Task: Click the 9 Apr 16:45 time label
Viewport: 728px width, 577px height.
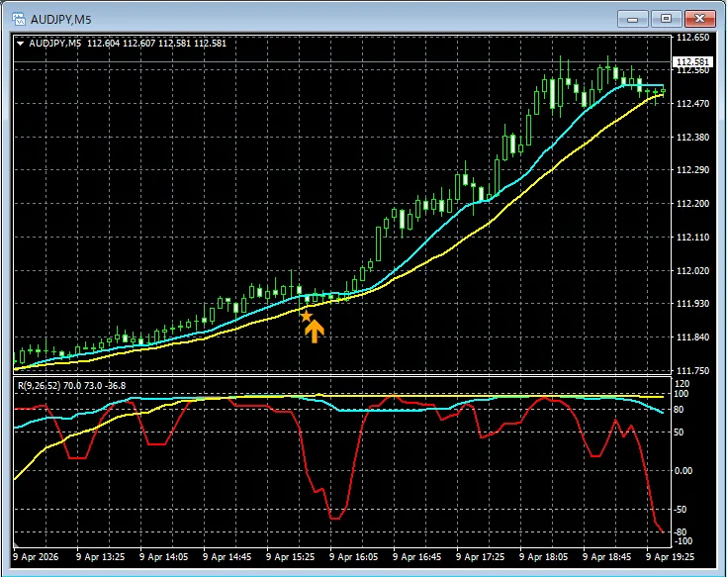Action: pos(417,556)
